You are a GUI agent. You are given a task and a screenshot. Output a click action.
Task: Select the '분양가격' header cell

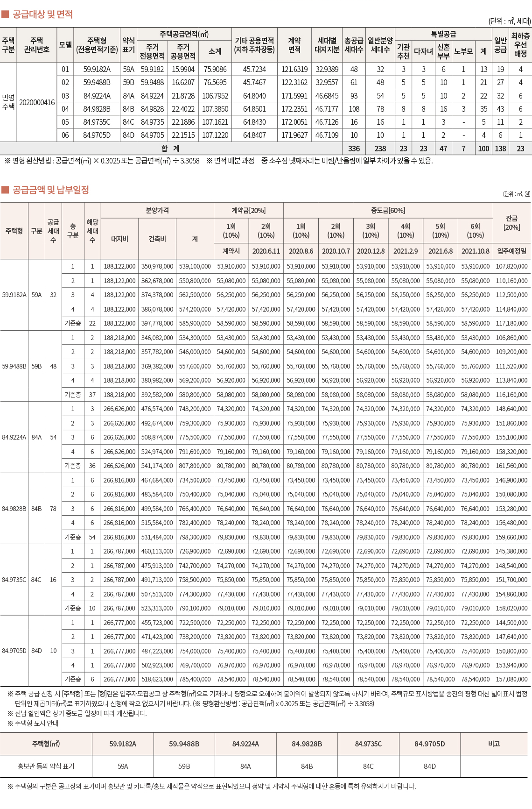[x=157, y=211]
